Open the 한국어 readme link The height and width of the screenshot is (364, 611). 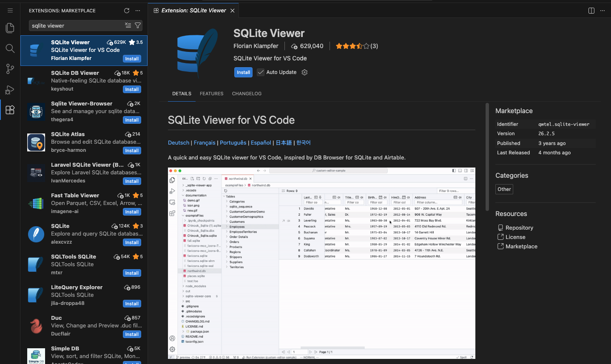tap(304, 143)
